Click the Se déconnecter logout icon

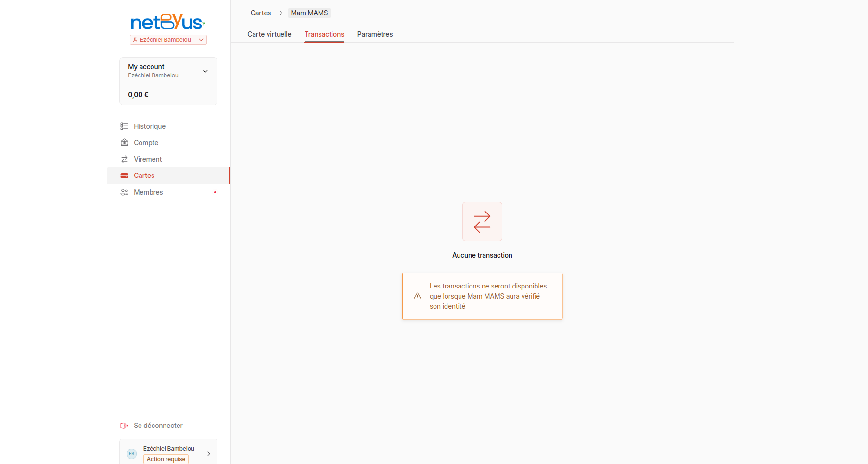pyautogui.click(x=124, y=426)
